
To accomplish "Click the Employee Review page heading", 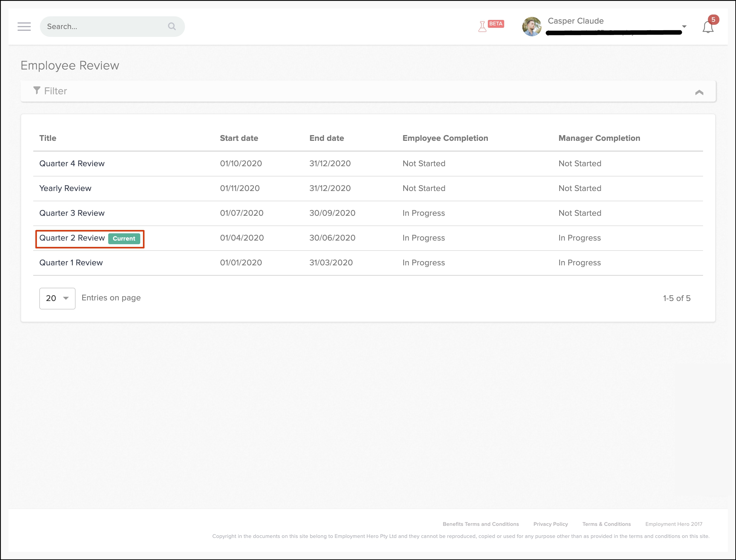I will 70,65.
